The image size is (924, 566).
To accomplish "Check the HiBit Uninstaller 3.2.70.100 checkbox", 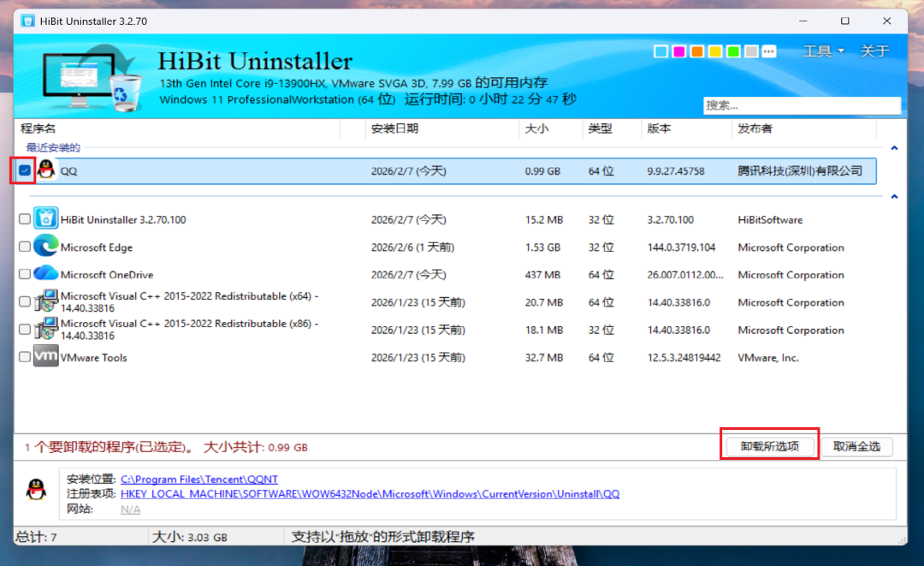I will [24, 218].
